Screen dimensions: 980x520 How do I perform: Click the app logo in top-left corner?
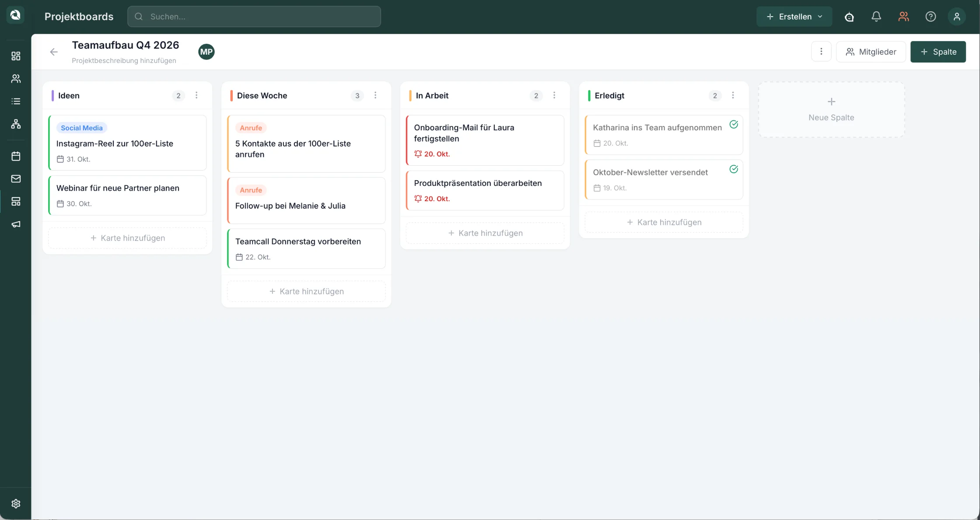15,15
